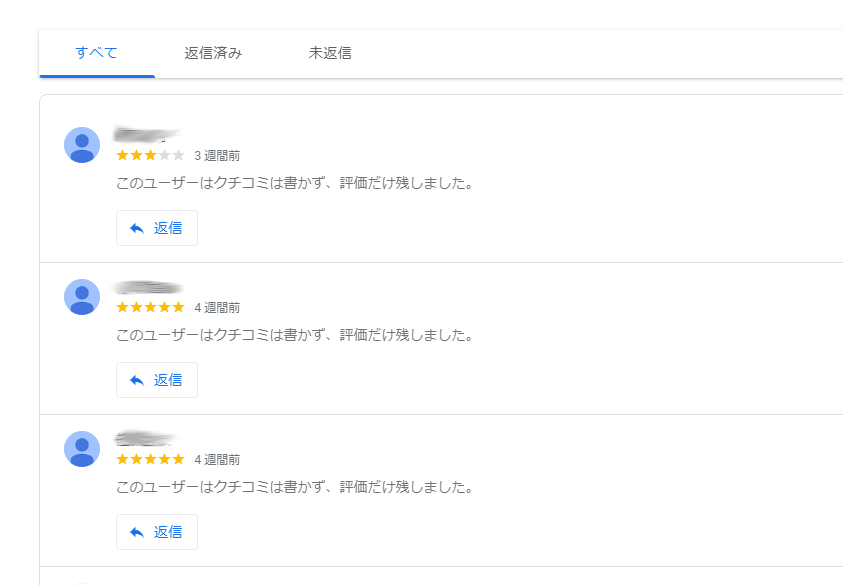Click the reply arrow icon in the second review

pos(137,381)
